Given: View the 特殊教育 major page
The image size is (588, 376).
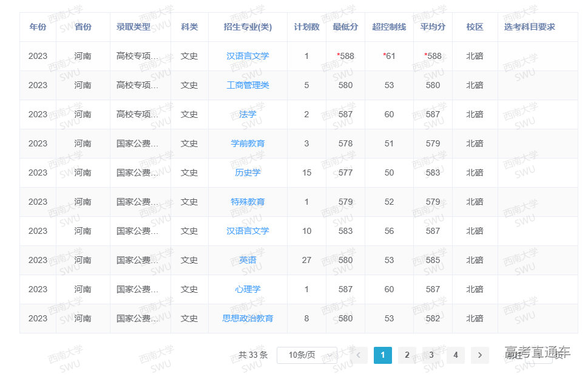Looking at the screenshot, I should [x=248, y=202].
